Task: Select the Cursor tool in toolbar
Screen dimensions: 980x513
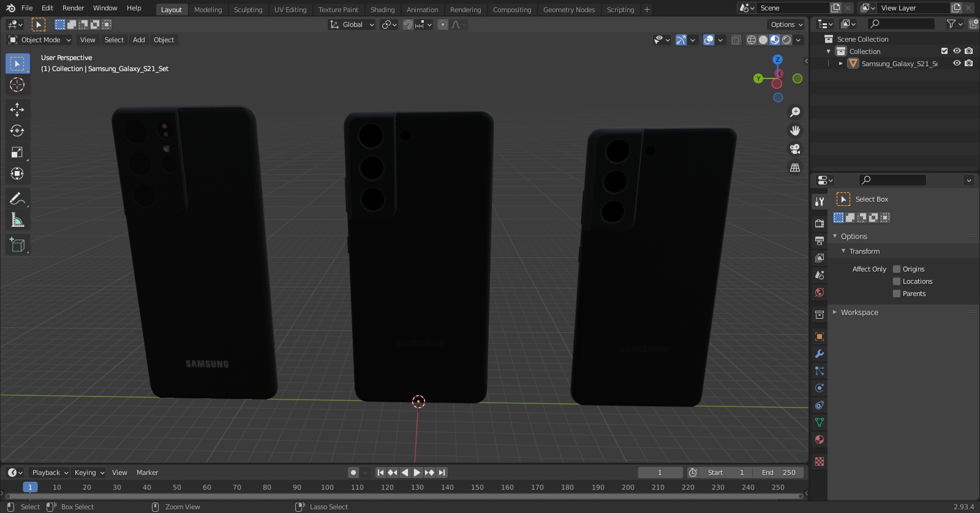Action: pos(17,85)
